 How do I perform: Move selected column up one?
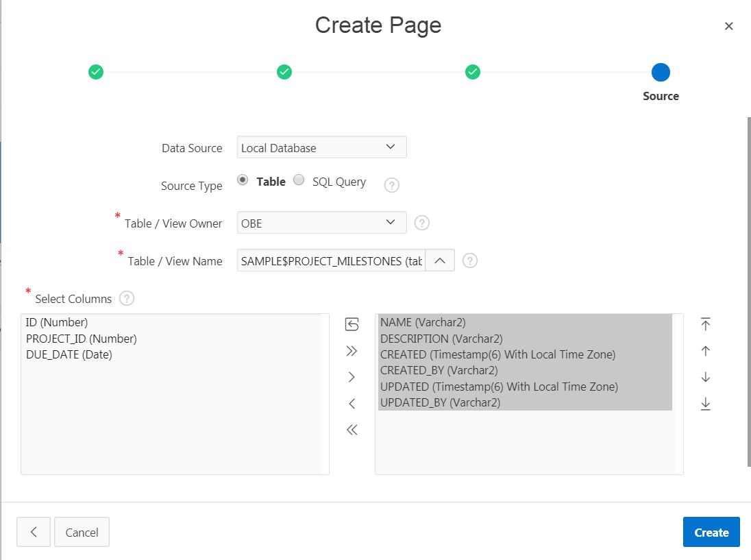705,351
